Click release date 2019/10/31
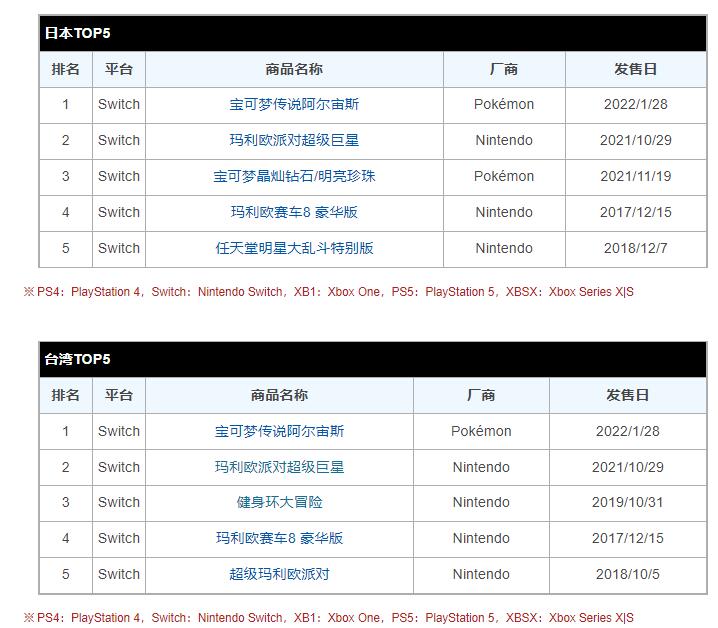Viewport: 718px width, 628px height. pos(627,502)
